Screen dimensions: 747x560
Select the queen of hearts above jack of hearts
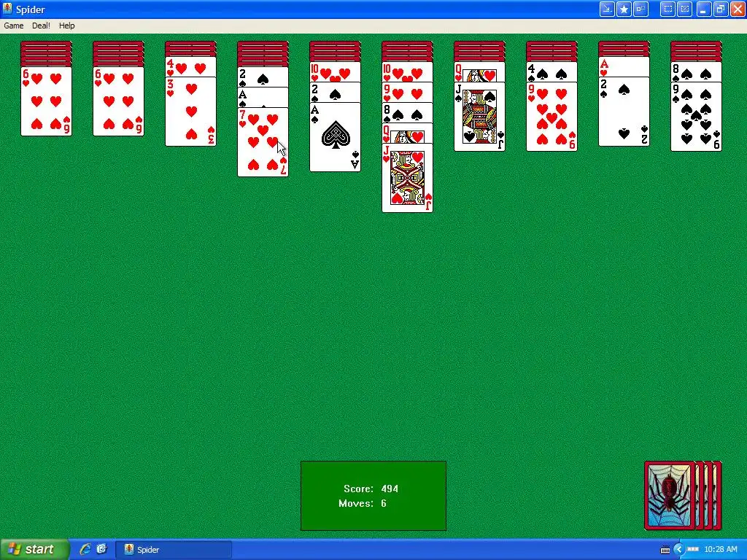click(407, 133)
